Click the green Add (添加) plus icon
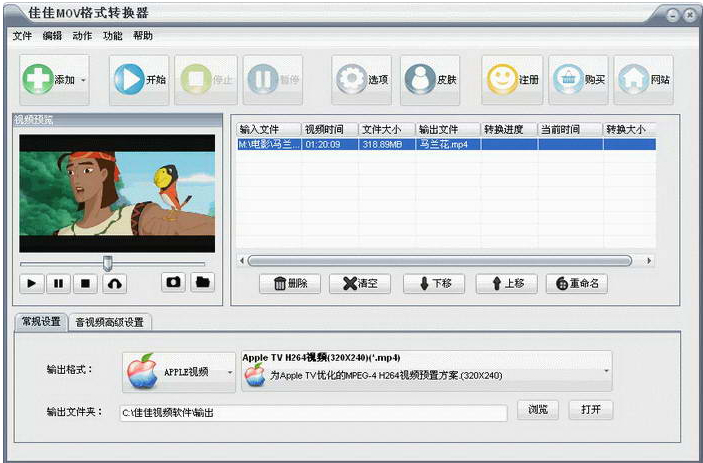Image resolution: width=703 pixels, height=463 pixels. tap(38, 79)
